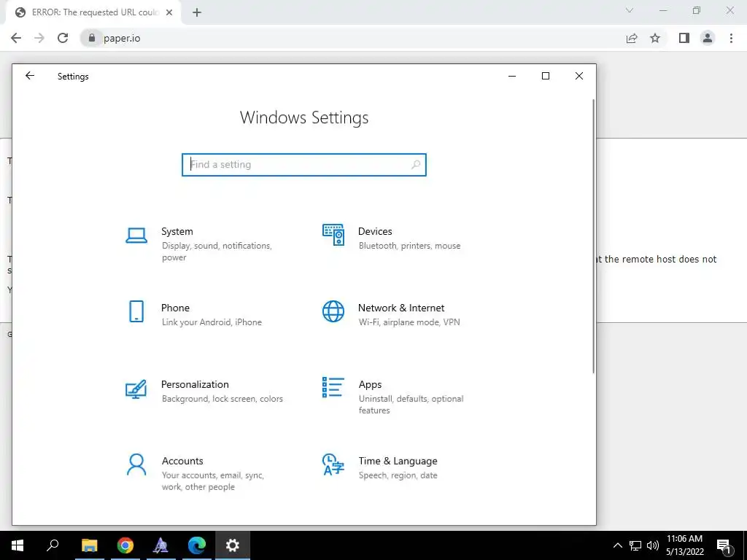Open Chrome's tab search dropdown
The width and height of the screenshot is (747, 560).
click(x=630, y=10)
